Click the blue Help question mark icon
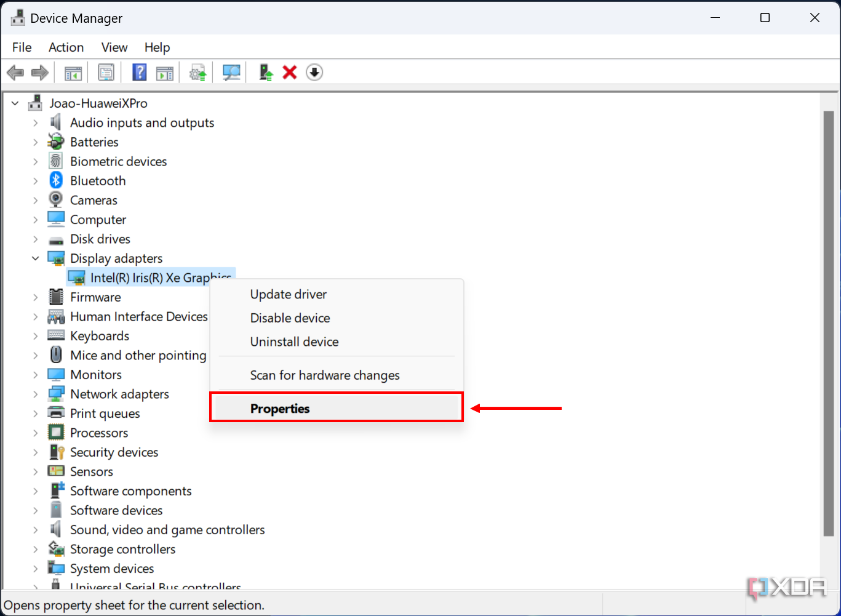Screen dimensions: 841x616 (x=140, y=73)
